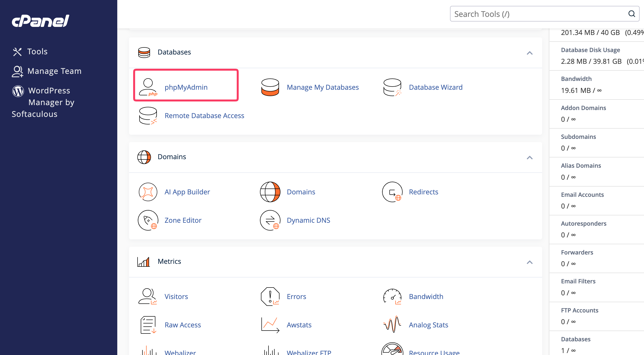This screenshot has height=355, width=644.
Task: Open WordPress Manager by Softaculous
Action: coord(43,102)
